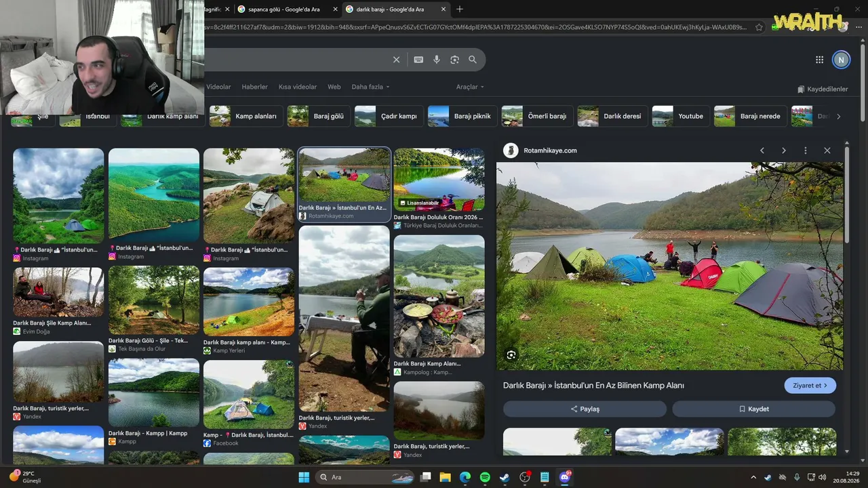
Task: Select the Barajı piknik filter chip
Action: pyautogui.click(x=462, y=116)
